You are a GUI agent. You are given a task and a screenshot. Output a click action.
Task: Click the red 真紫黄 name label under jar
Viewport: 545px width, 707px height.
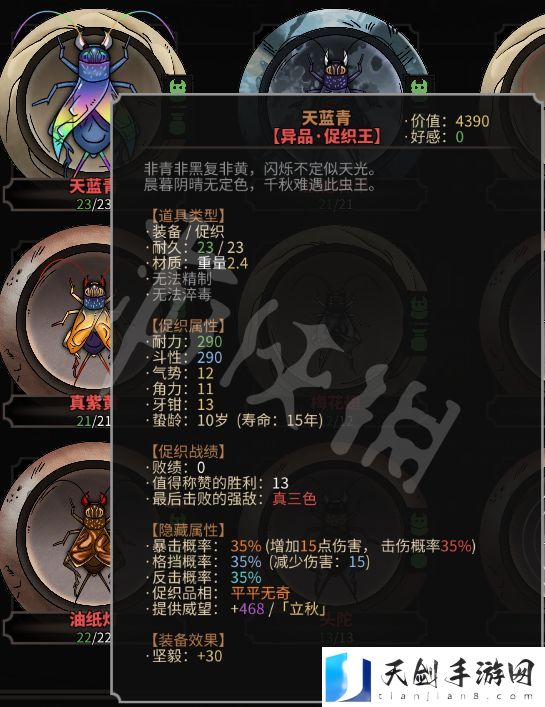coord(90,403)
